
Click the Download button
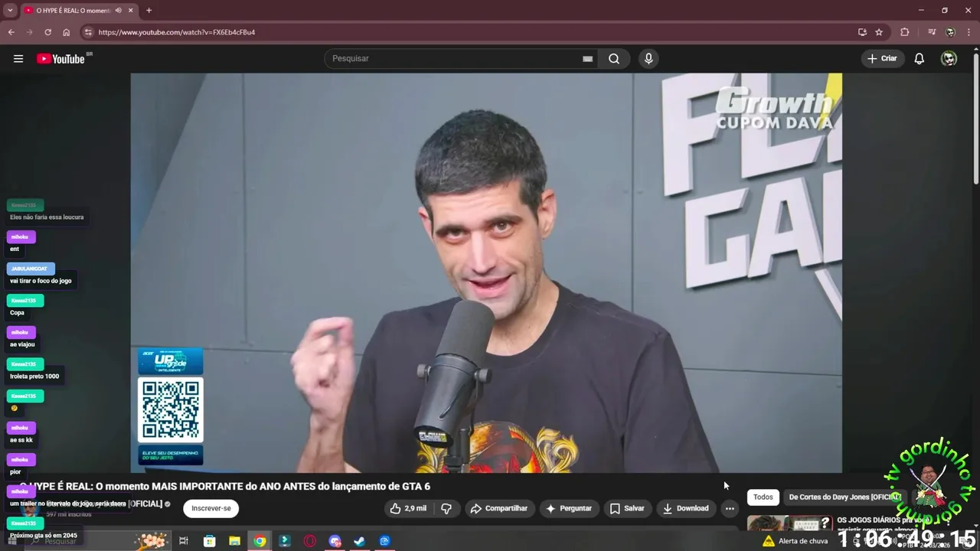pyautogui.click(x=686, y=508)
